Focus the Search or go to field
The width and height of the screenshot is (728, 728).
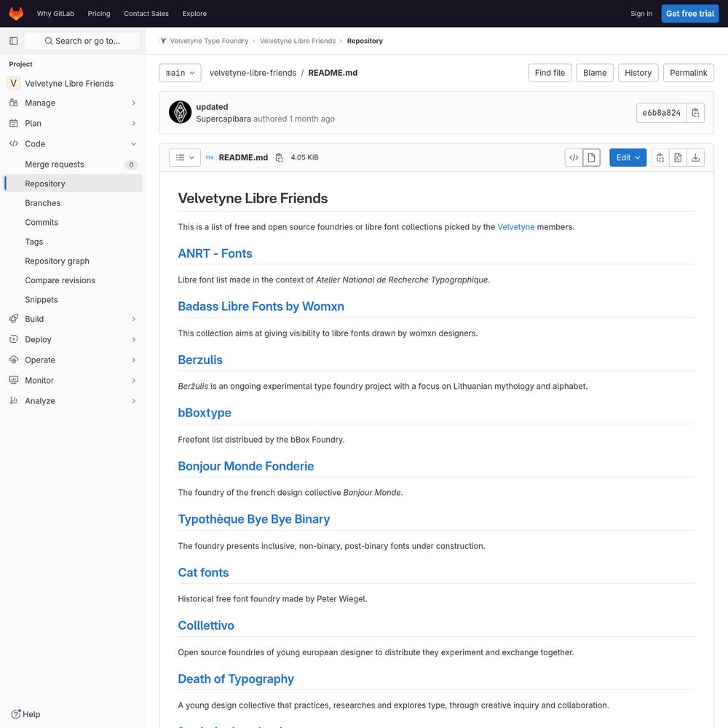click(82, 41)
